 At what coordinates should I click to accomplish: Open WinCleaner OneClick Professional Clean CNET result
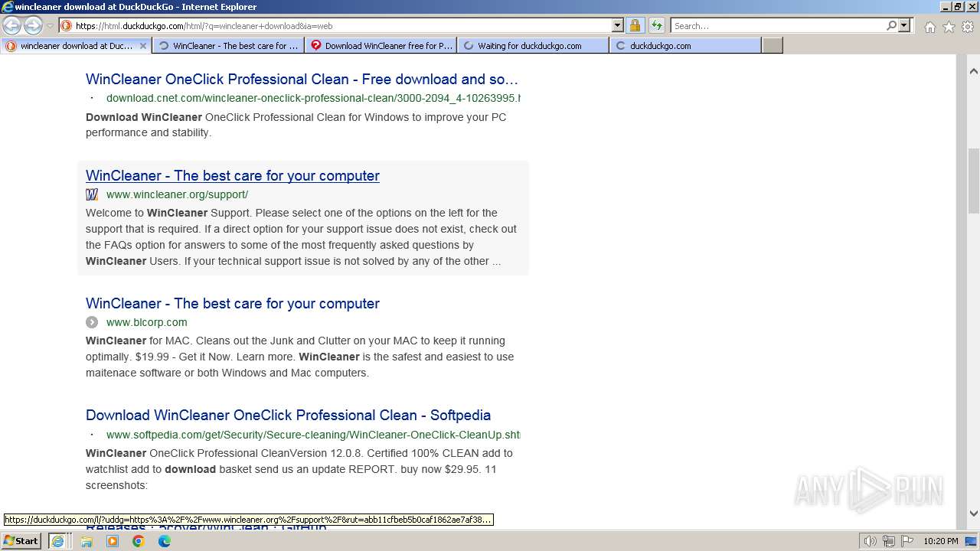[302, 80]
